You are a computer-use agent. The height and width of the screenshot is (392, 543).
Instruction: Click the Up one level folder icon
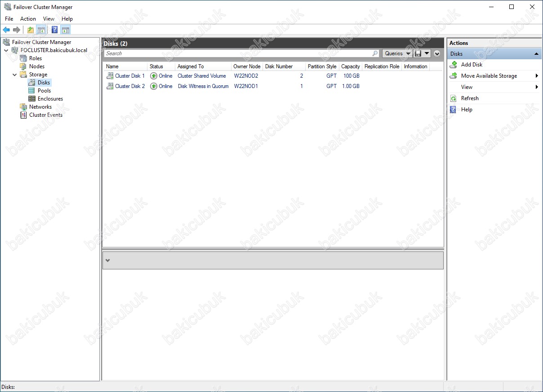[x=31, y=30]
